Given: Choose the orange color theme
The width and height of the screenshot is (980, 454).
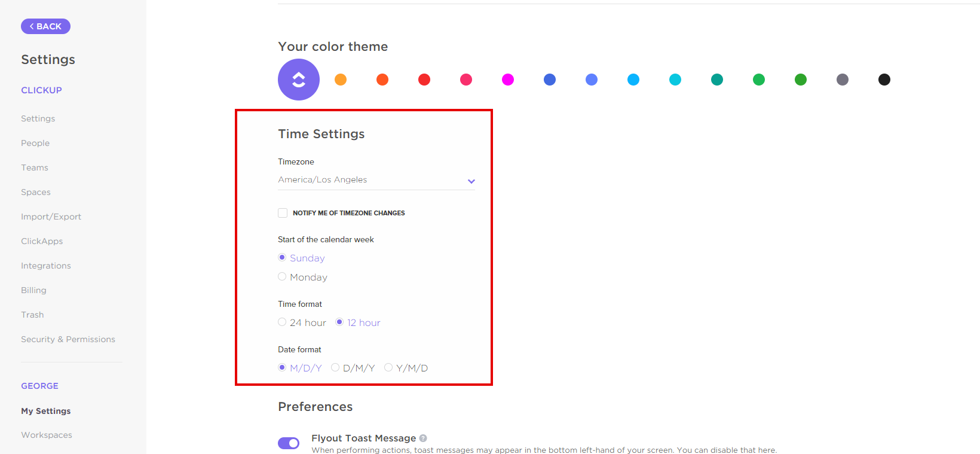Looking at the screenshot, I should point(341,80).
